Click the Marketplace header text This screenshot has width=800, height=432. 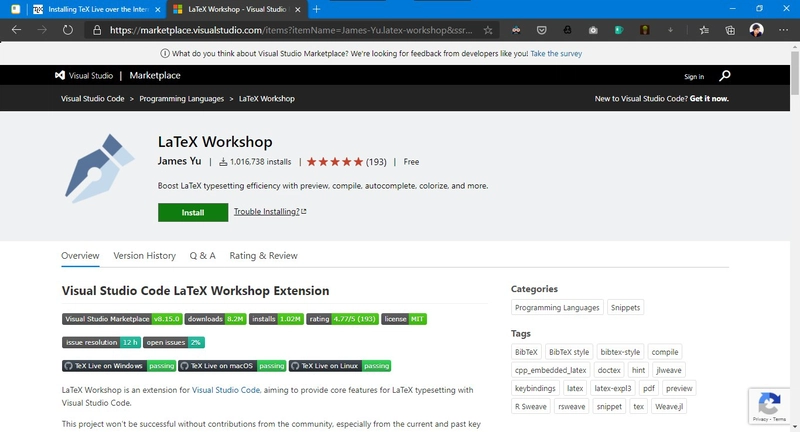[x=155, y=75]
